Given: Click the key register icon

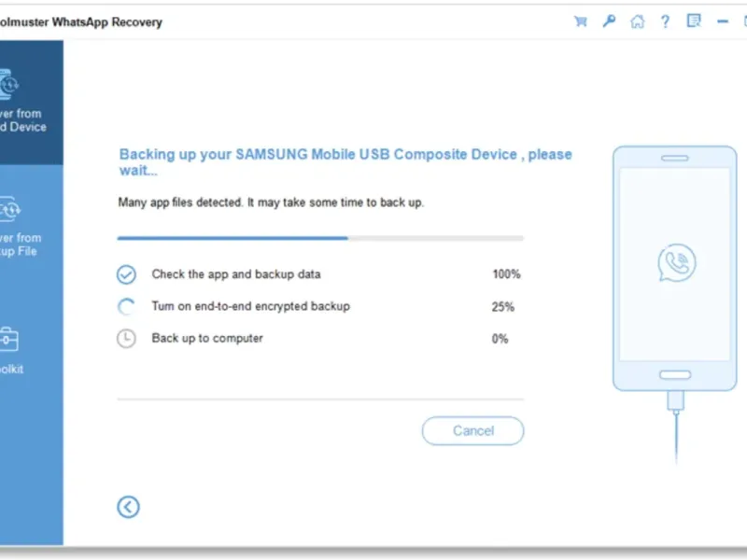Looking at the screenshot, I should pos(609,21).
